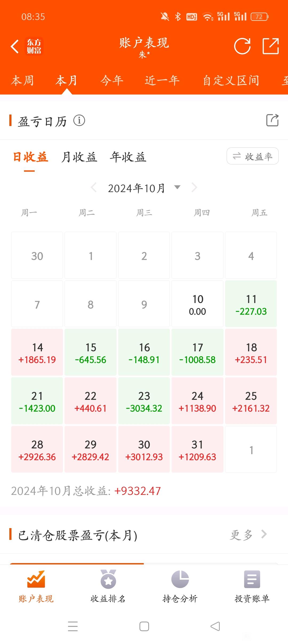This screenshot has width=288, height=644.
Task: Go to previous month arrow
Action: [94, 187]
